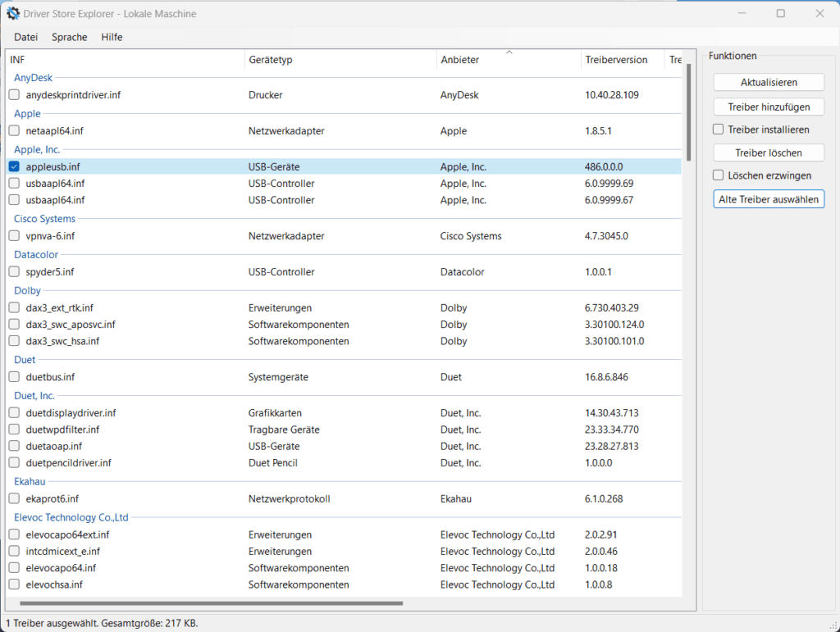This screenshot has height=632, width=840.
Task: Check the netaapl64.inf checkbox
Action: click(x=15, y=130)
